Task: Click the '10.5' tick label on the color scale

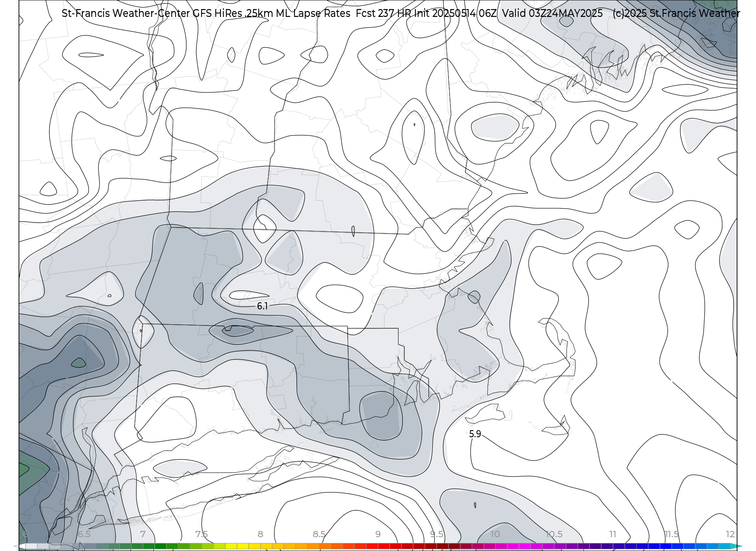Action: tap(554, 534)
